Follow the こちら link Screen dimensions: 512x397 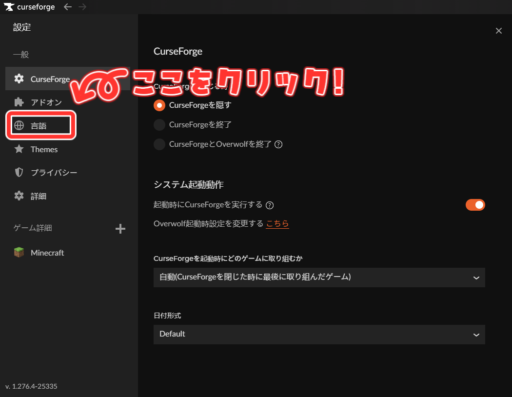[x=277, y=224]
